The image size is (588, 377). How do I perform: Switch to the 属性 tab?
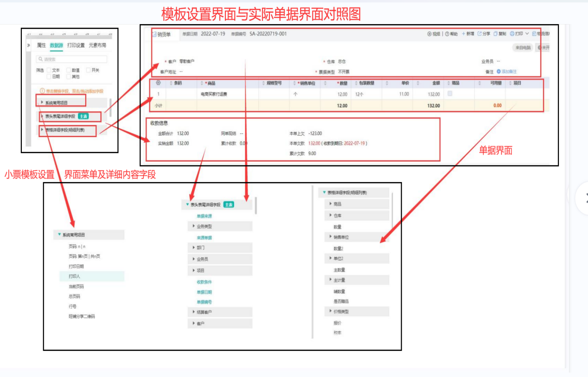41,45
